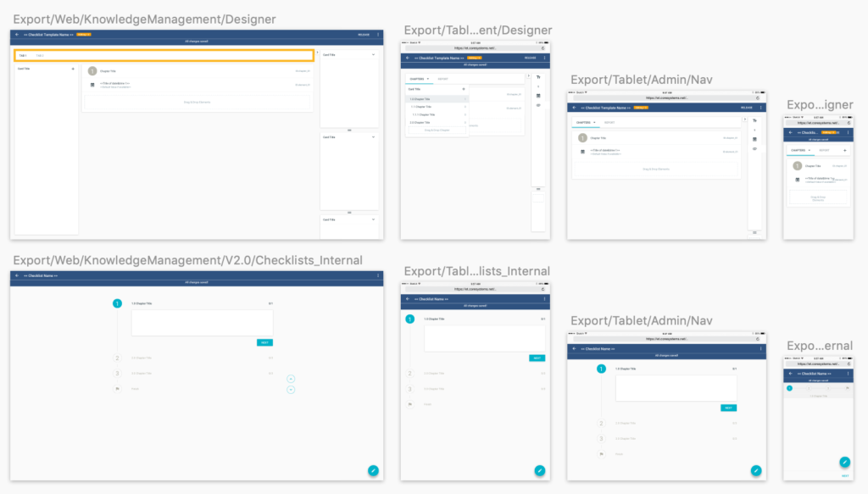Click browser reload icon in Tabl...ent/Designer artboard

542,48
